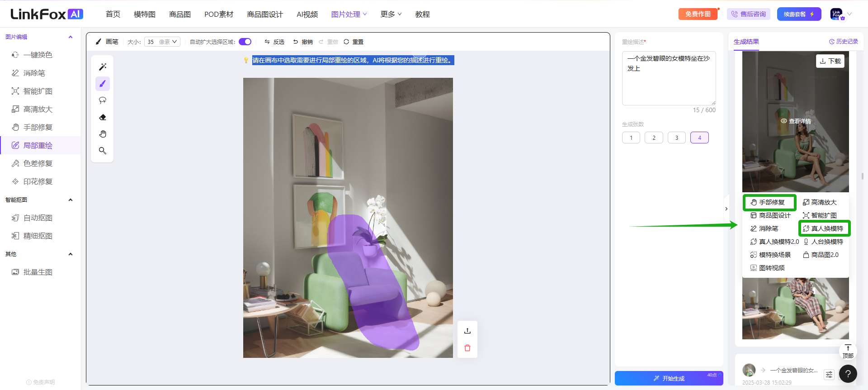Click the 下载 download button on result

point(830,61)
